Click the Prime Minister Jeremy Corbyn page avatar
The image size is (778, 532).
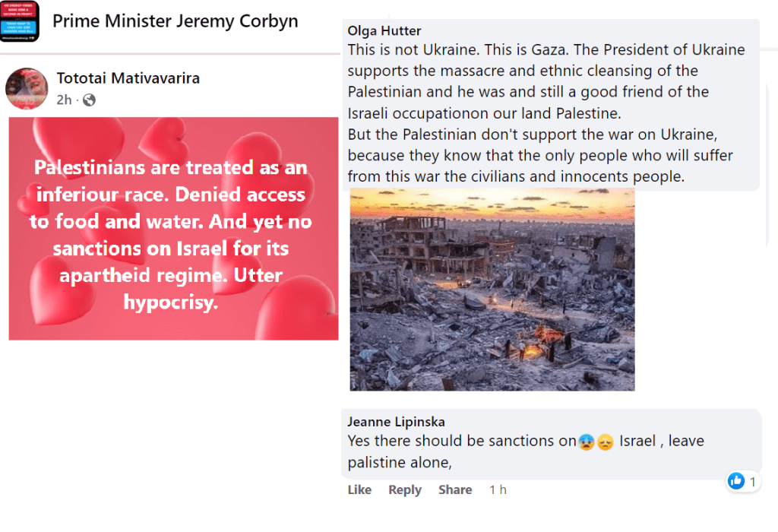tap(19, 21)
